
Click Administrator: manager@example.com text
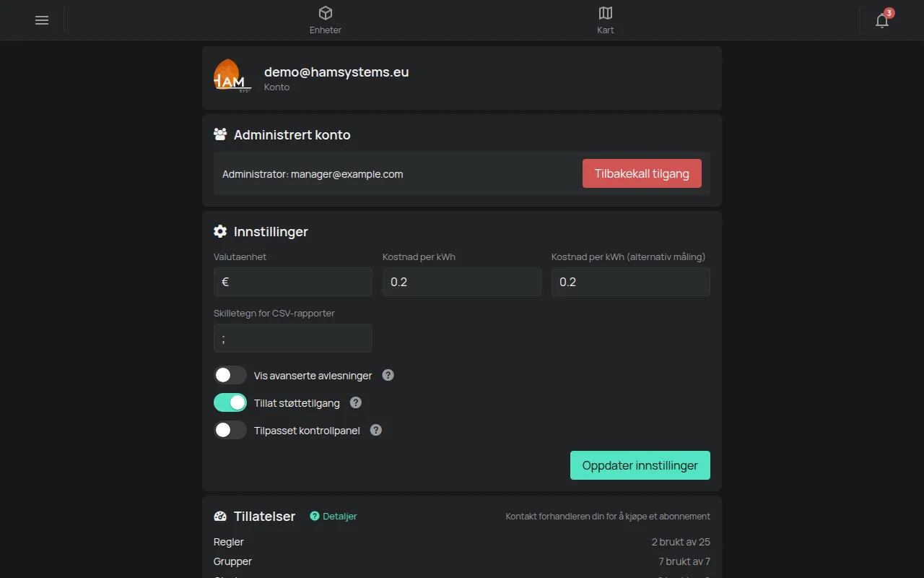313,174
